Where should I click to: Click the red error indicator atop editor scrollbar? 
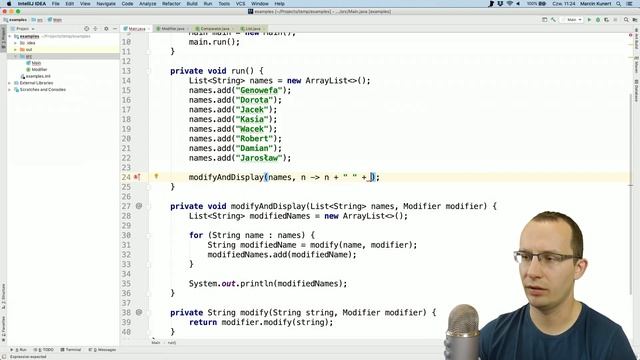coord(631,35)
